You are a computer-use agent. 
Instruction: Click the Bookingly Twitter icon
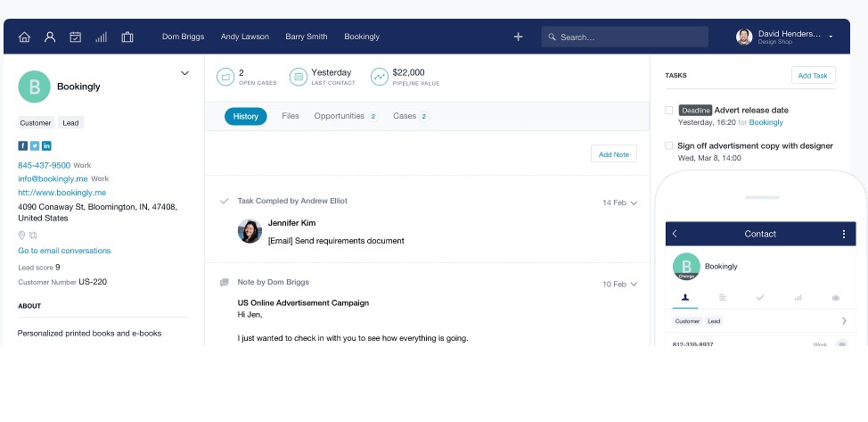coord(35,145)
